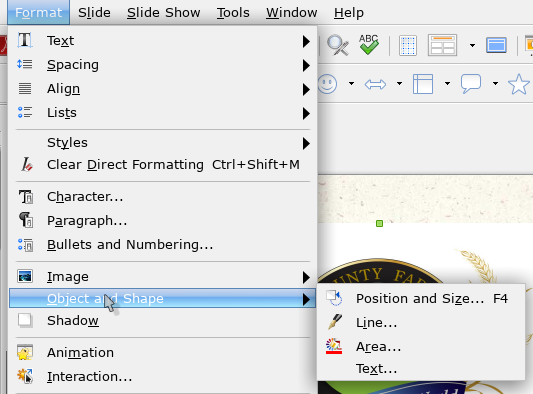Choose the Animation menu entry
533x394 pixels.
pos(163,353)
